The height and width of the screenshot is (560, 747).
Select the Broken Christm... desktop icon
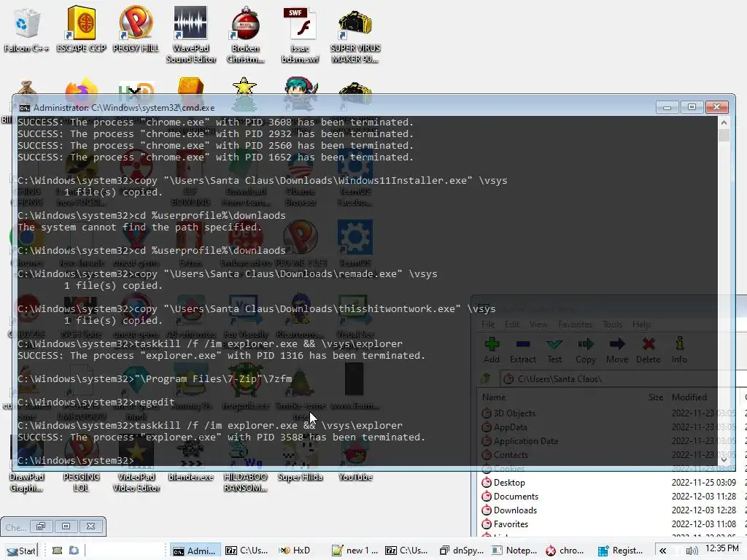coord(245,34)
